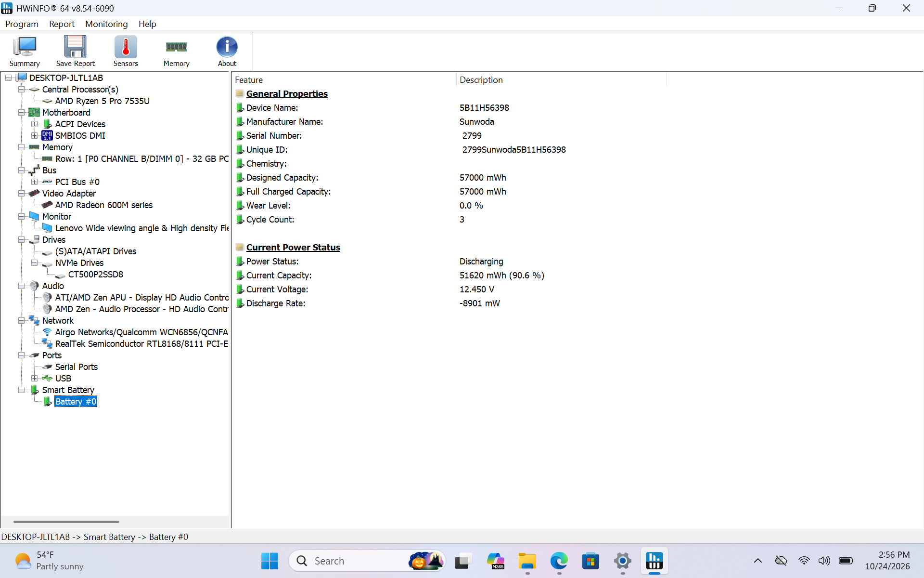The width and height of the screenshot is (924, 578).
Task: Open the Summary toolbar icon
Action: [25, 51]
